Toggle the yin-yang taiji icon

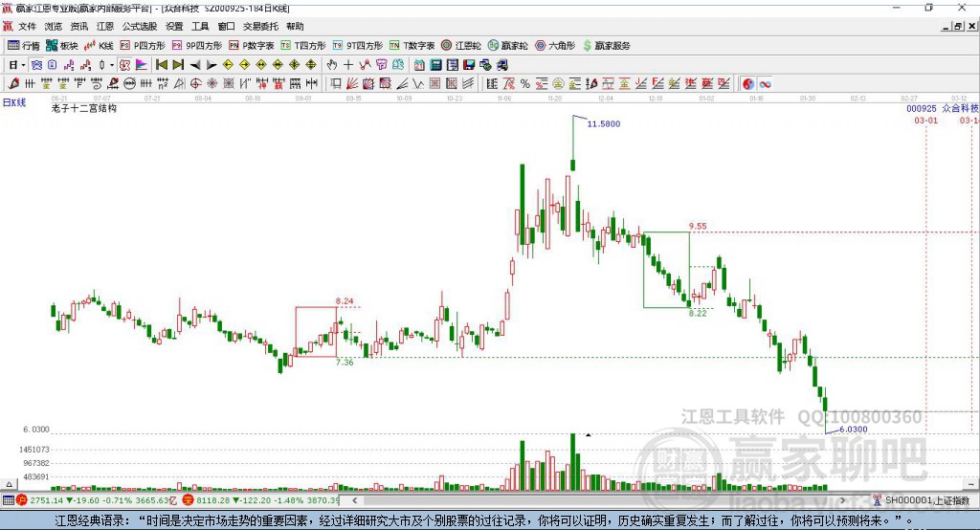tap(748, 84)
